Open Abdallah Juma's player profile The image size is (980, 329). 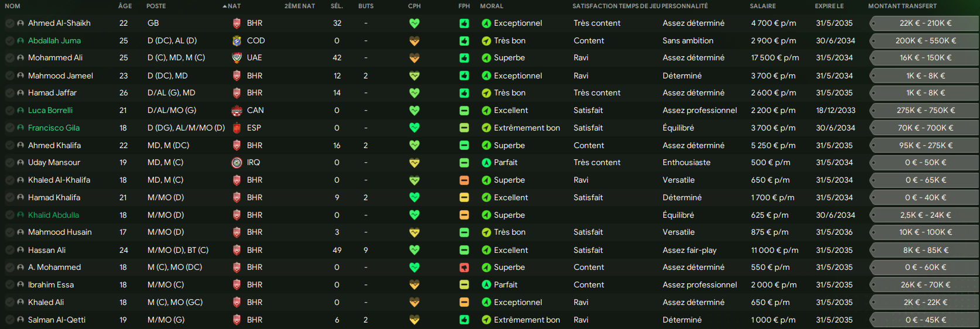(54, 41)
